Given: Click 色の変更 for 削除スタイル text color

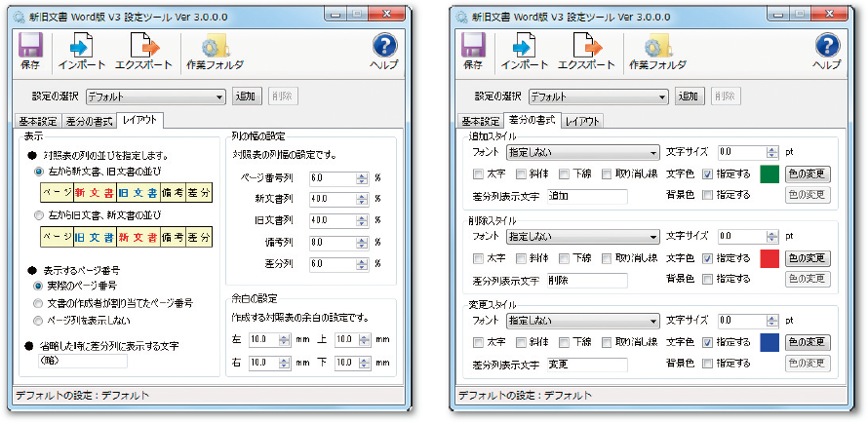Looking at the screenshot, I should pos(808,259).
